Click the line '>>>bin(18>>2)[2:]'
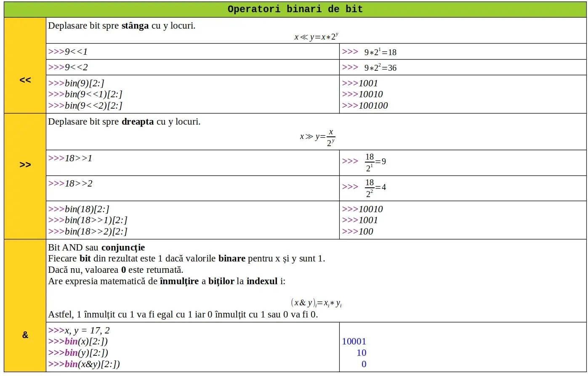 88,232
